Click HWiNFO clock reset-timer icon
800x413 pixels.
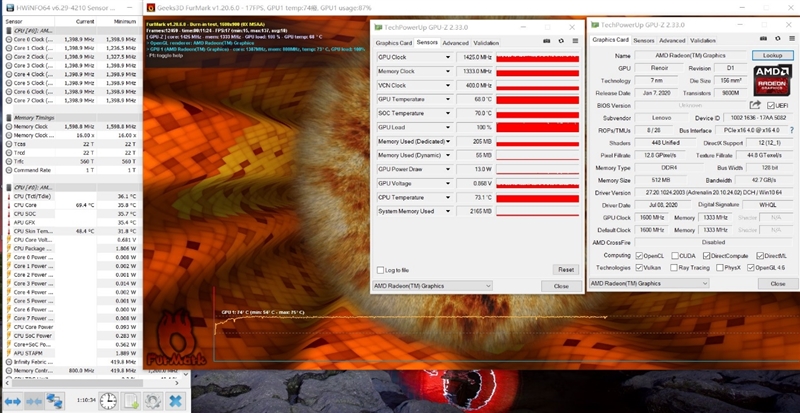click(x=109, y=401)
